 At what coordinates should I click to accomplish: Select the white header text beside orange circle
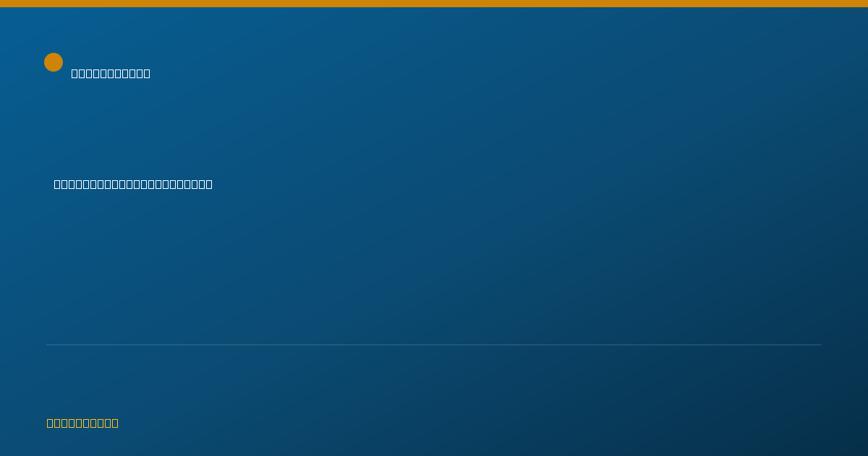[111, 73]
